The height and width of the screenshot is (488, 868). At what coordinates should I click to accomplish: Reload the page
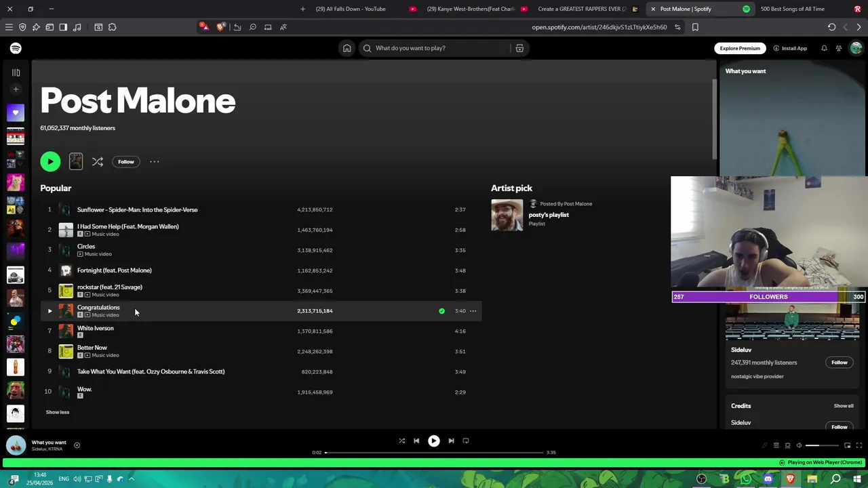pos(831,27)
